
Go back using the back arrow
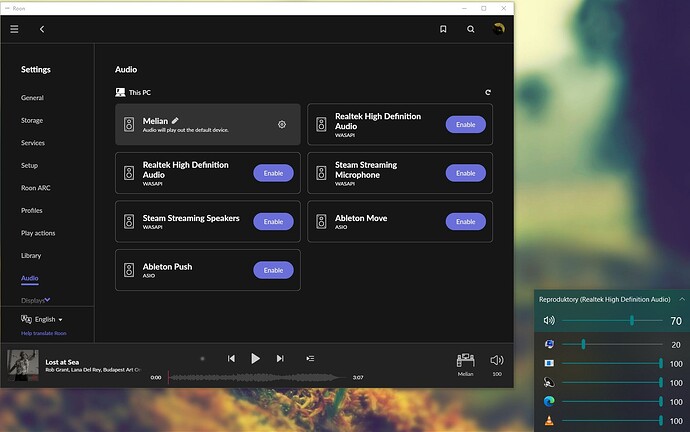pyautogui.click(x=42, y=29)
